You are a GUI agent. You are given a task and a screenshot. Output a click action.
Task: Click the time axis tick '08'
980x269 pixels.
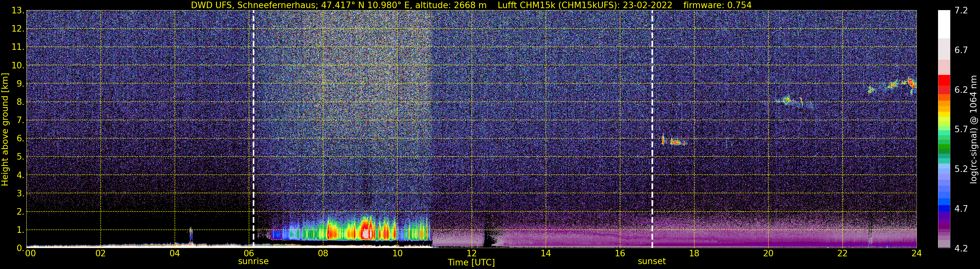pyautogui.click(x=323, y=253)
